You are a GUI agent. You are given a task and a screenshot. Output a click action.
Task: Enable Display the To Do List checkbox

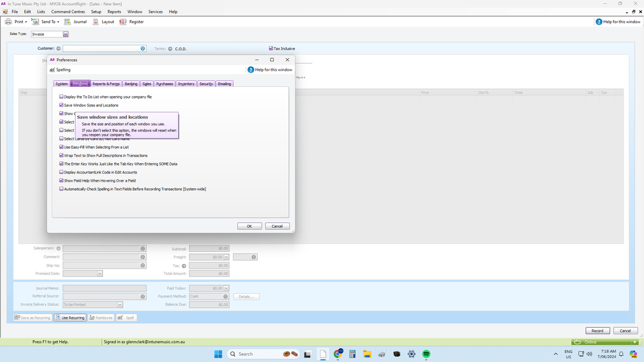coord(62,97)
